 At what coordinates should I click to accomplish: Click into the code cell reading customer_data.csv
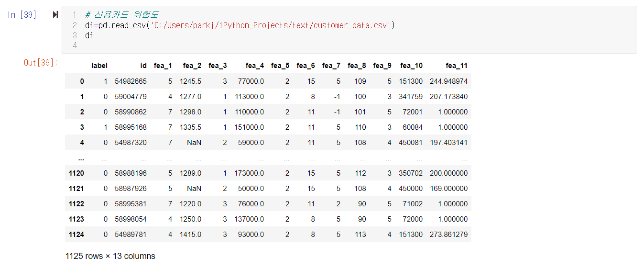349,30
